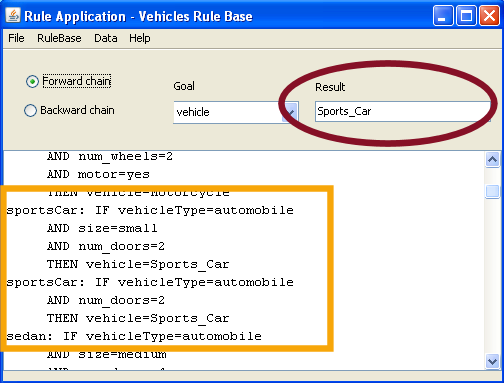The image size is (504, 383).
Task: Open the File menu
Action: tap(16, 38)
